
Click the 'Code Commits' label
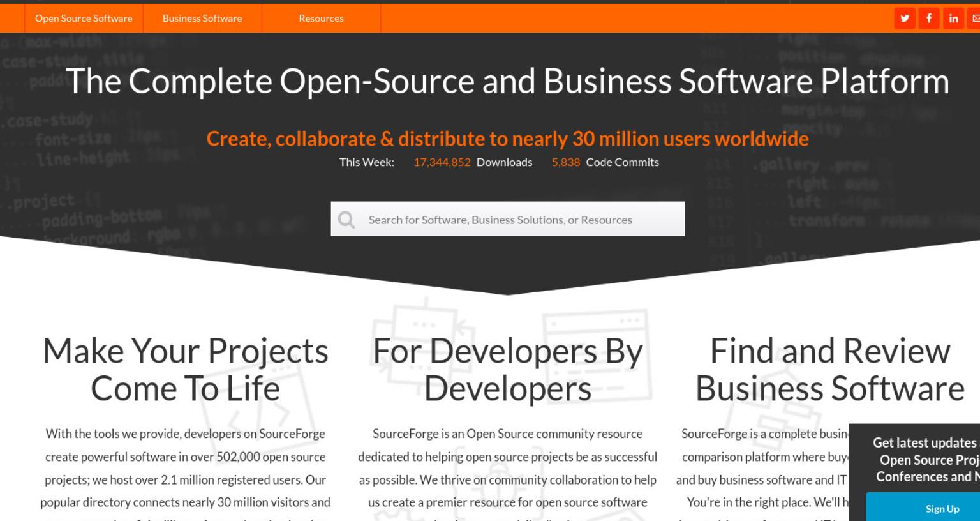pos(623,162)
